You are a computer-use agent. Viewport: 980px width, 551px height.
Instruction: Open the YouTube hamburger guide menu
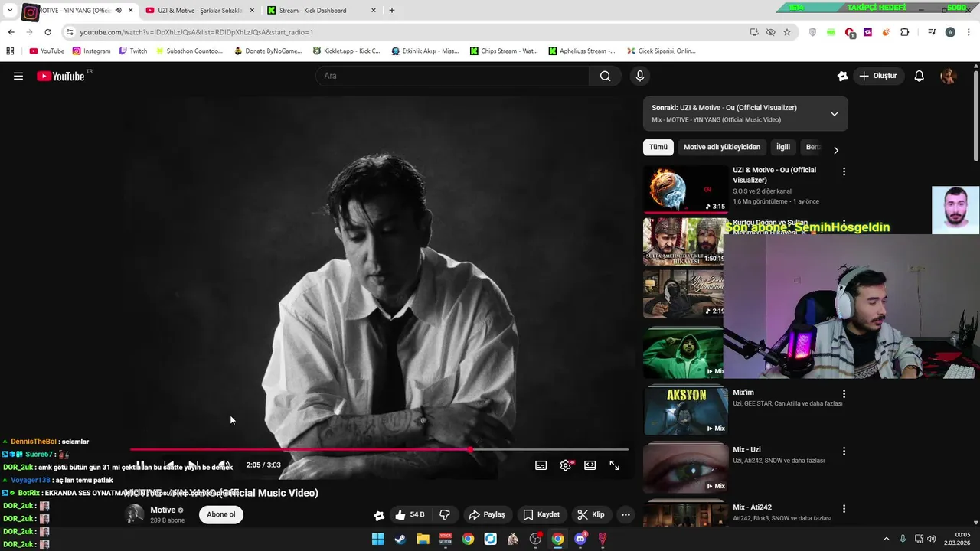click(18, 76)
